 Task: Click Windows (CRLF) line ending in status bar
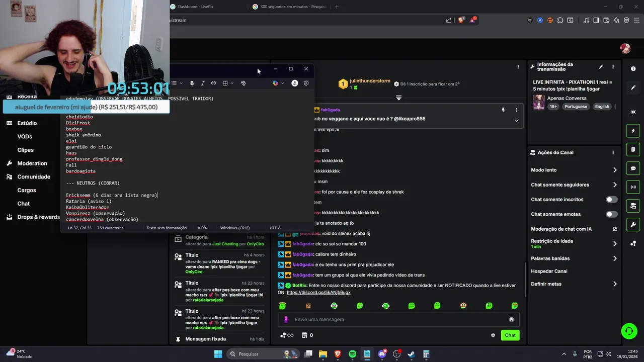[x=235, y=228]
